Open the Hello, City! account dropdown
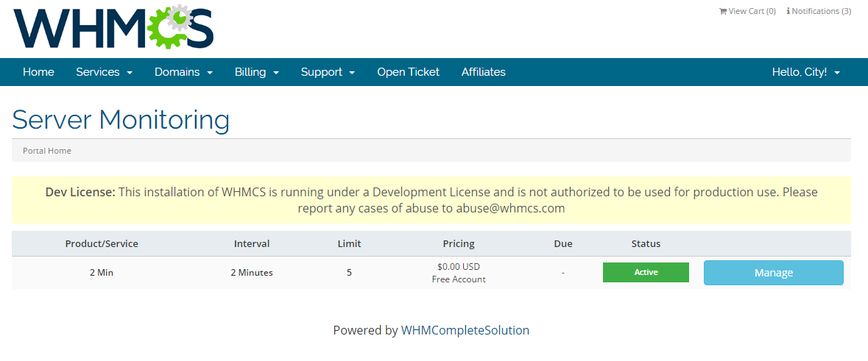This screenshot has height=361, width=868. 806,72
